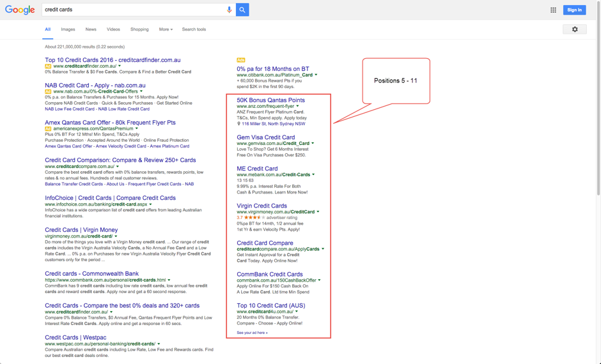The height and width of the screenshot is (364, 601).
Task: Click the 116 Miller St location link
Action: tap(273, 124)
